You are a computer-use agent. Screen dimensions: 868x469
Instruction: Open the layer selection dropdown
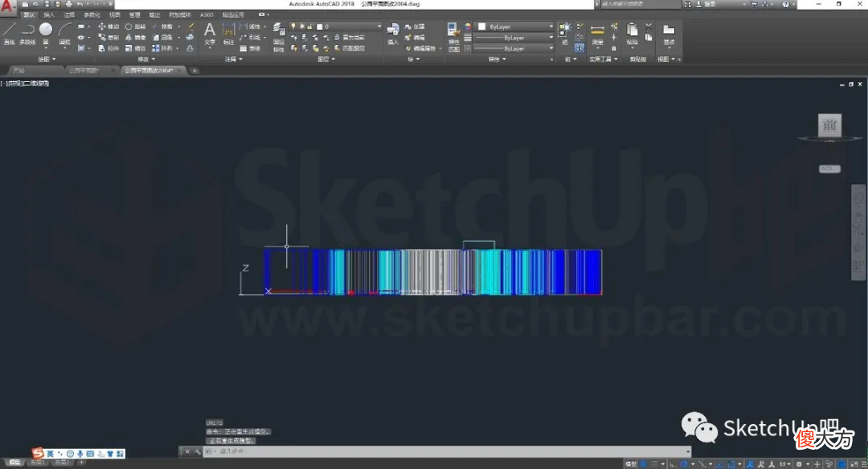click(335, 27)
